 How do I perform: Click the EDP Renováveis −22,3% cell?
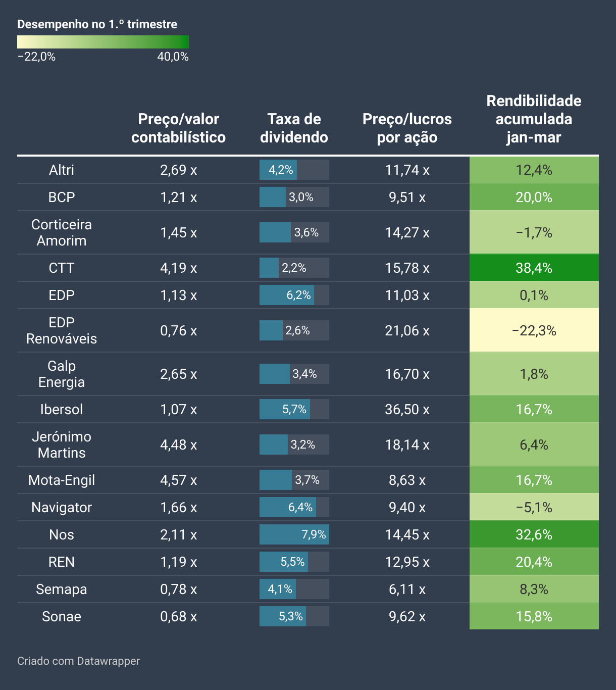coord(534,331)
